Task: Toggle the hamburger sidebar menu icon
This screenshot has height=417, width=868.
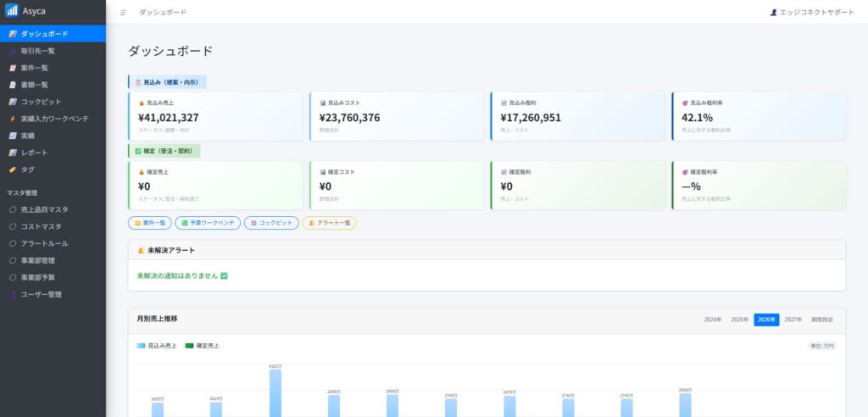Action: [x=123, y=13]
